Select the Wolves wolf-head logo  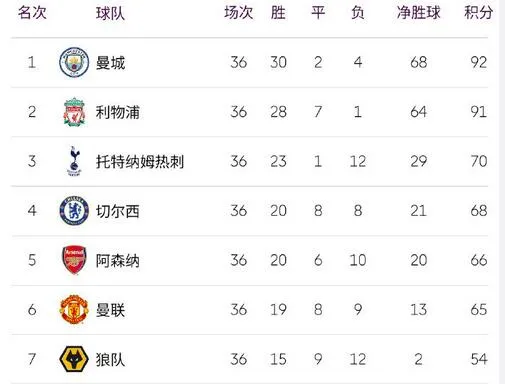click(74, 359)
